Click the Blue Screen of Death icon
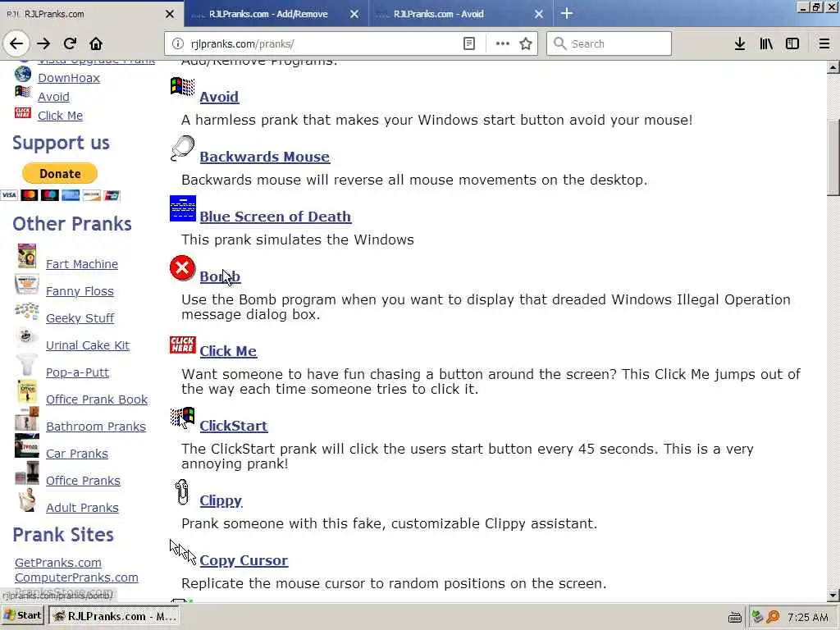Viewport: 840px width, 630px height. click(183, 208)
